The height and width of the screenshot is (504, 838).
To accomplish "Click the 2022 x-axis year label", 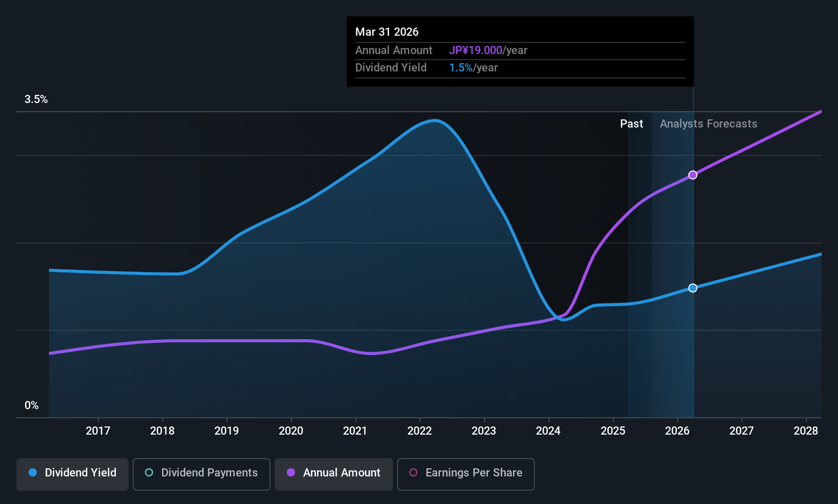I will [420, 431].
